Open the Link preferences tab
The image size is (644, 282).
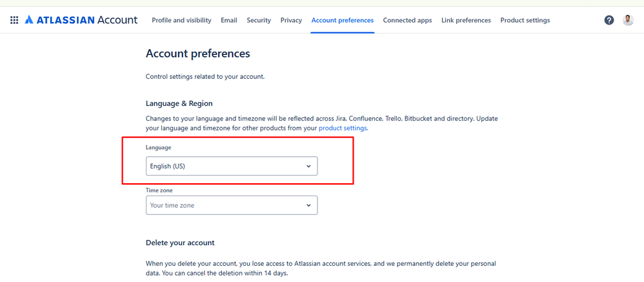(x=466, y=20)
